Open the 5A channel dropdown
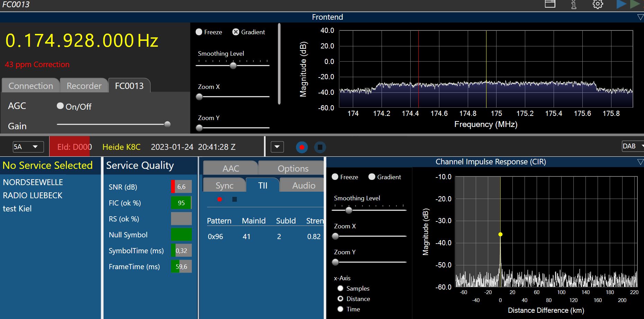The height and width of the screenshot is (319, 644). pos(28,147)
